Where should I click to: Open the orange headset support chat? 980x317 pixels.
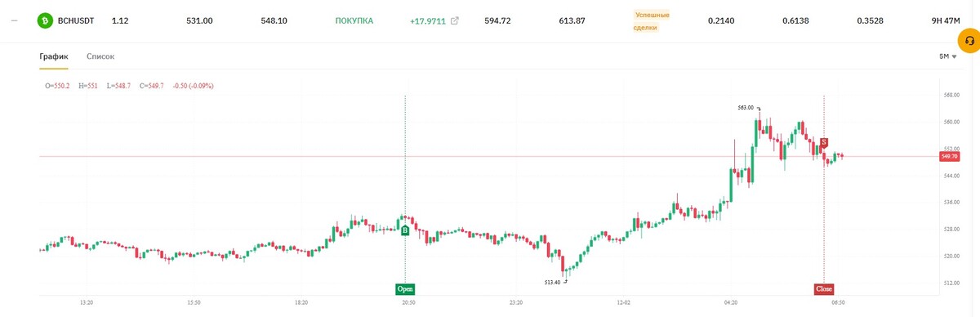click(969, 40)
